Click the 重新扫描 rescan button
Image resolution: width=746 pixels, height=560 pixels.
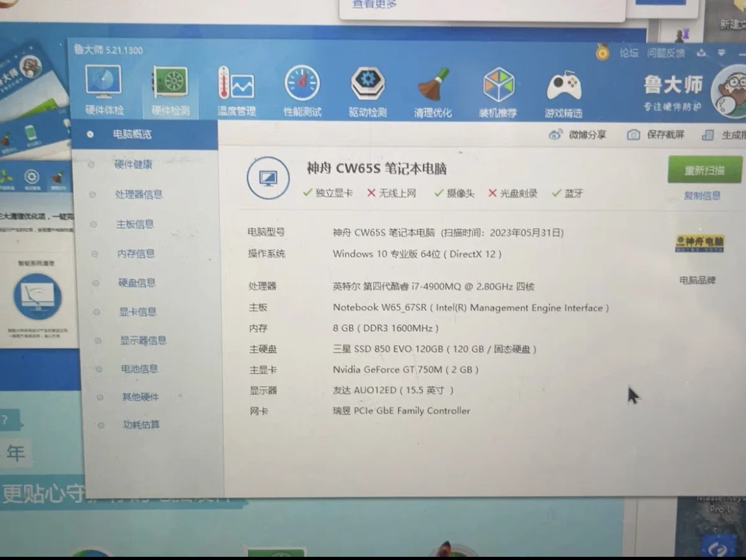[705, 170]
